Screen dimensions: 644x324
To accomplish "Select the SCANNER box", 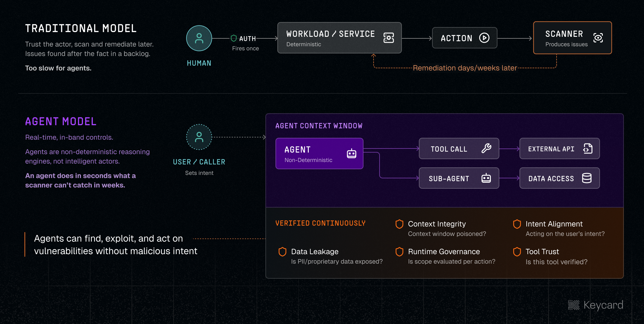I will click(573, 38).
